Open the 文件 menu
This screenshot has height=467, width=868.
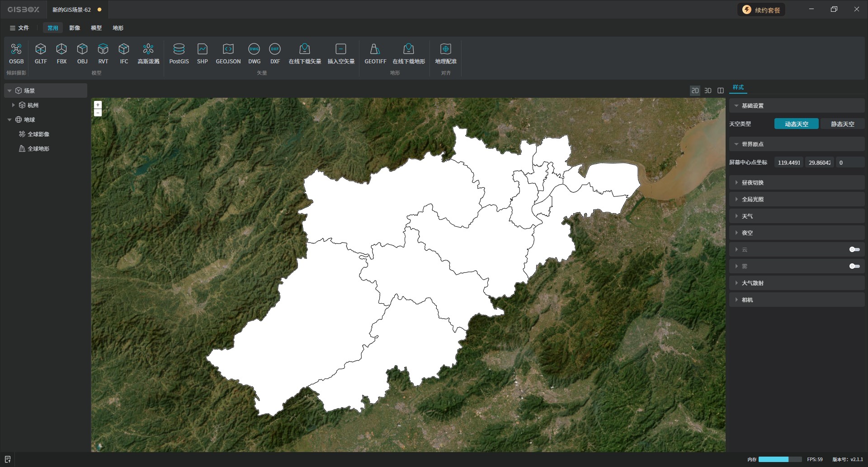click(19, 28)
